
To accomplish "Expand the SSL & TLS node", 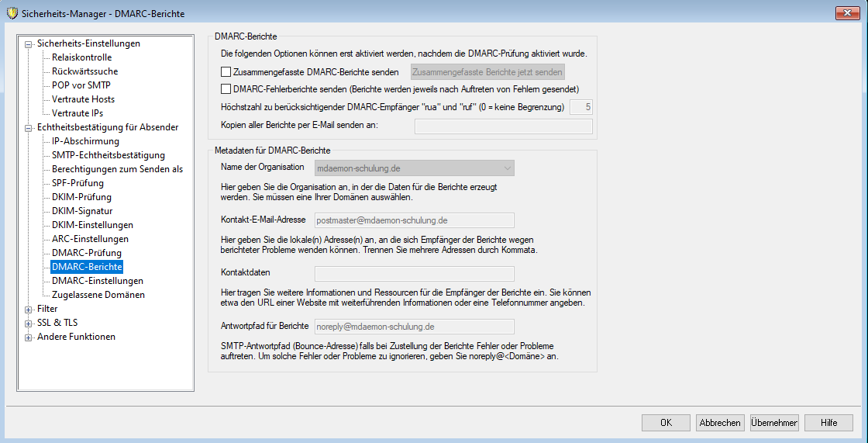I will pos(29,324).
